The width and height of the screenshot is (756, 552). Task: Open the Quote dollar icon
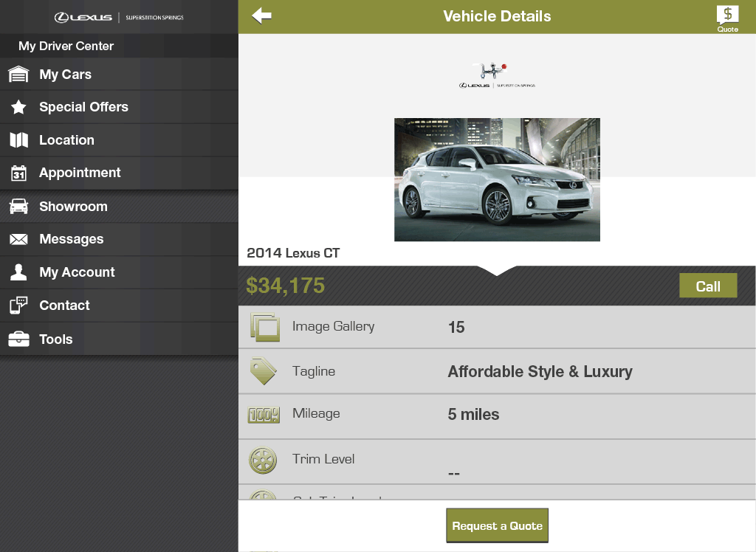(727, 18)
